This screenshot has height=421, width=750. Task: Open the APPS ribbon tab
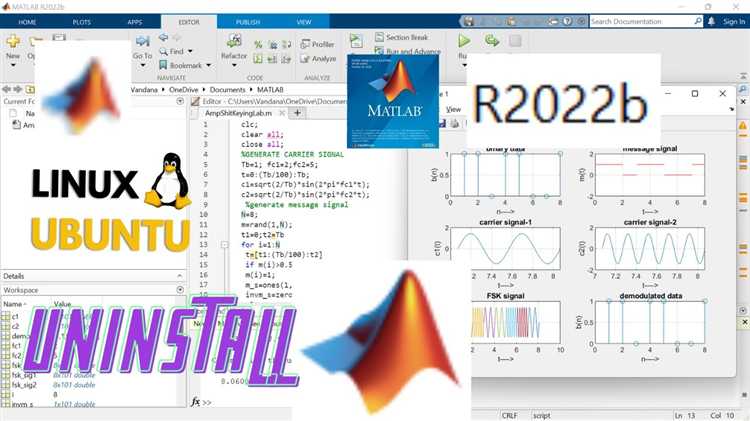click(x=134, y=22)
